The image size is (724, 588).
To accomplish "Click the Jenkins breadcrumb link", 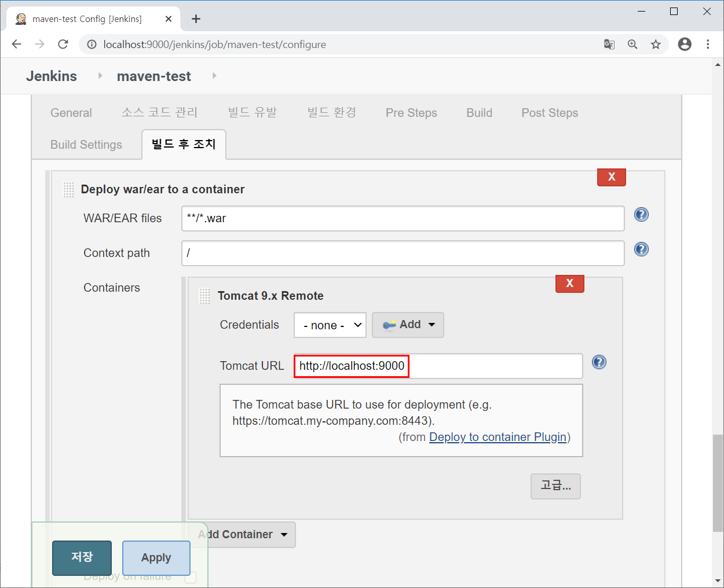I will [x=52, y=76].
